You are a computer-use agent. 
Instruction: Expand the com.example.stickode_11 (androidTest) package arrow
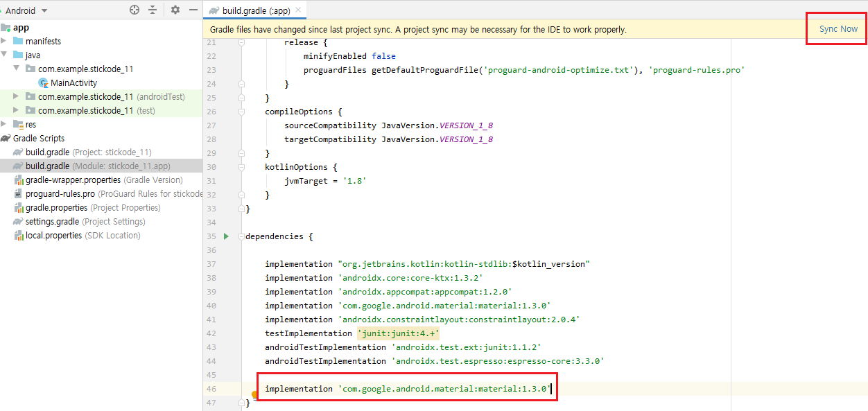click(x=16, y=97)
